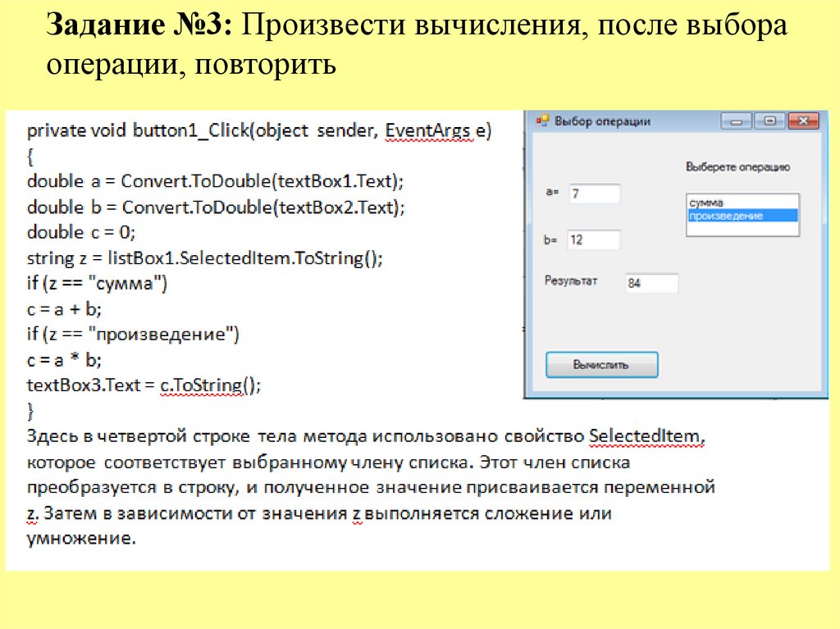The height and width of the screenshot is (629, 840).
Task: Close the Выбор операции window
Action: click(x=803, y=121)
